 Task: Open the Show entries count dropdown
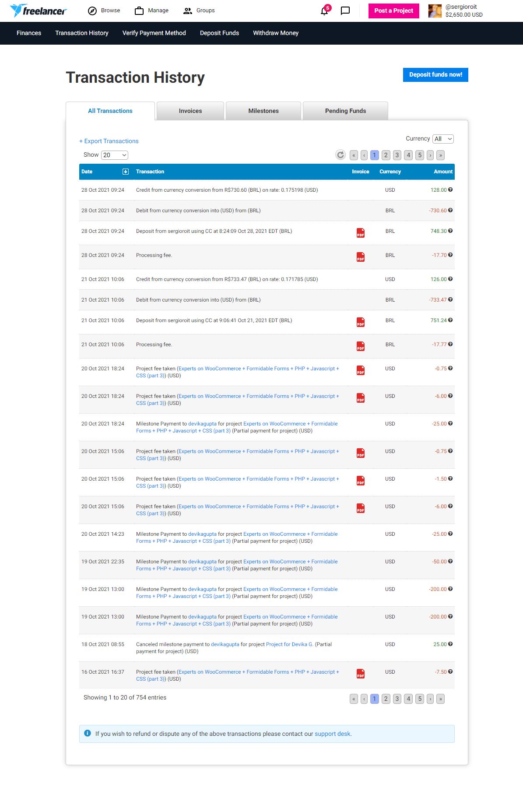(x=115, y=155)
